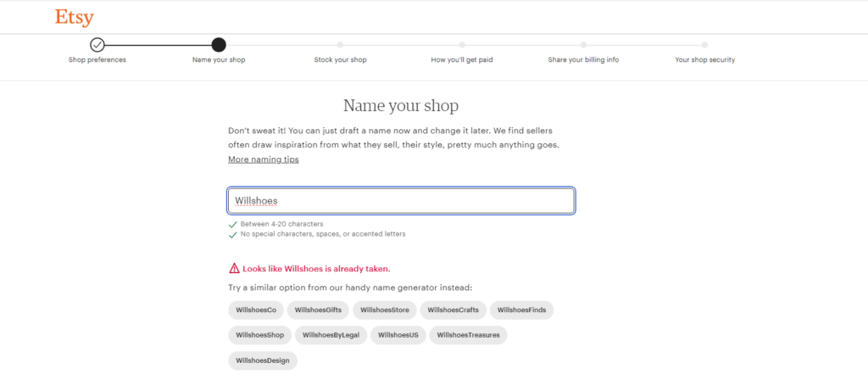868x391 pixels.
Task: Open How you'll get paid step label
Action: pos(462,60)
